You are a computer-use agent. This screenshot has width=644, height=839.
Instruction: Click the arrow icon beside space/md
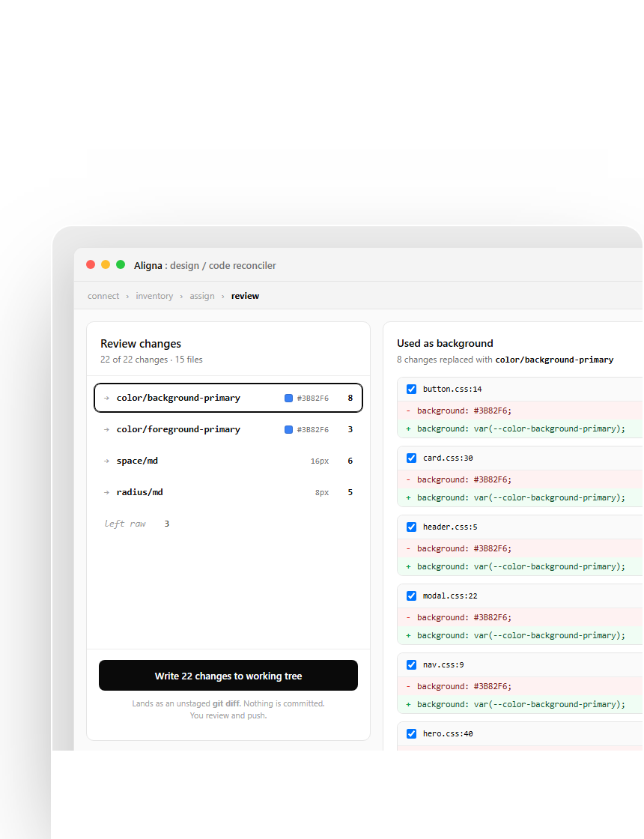106,461
